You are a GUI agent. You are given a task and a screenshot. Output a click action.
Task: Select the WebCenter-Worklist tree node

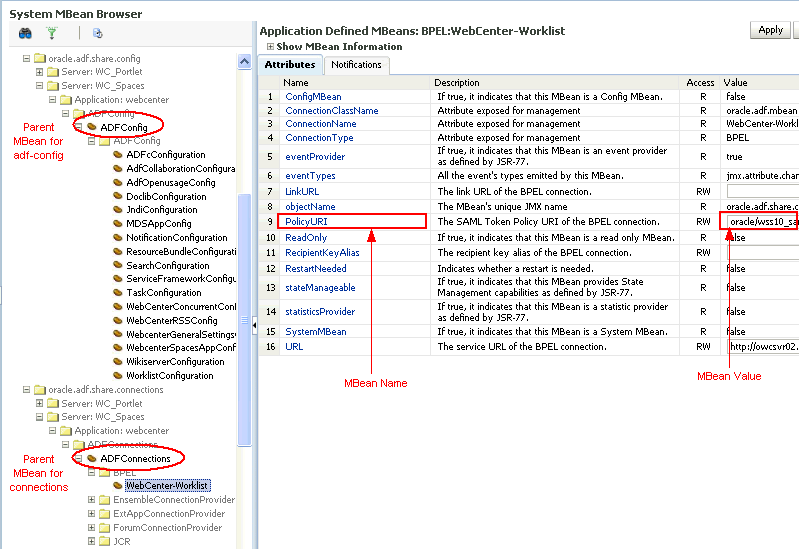[167, 485]
